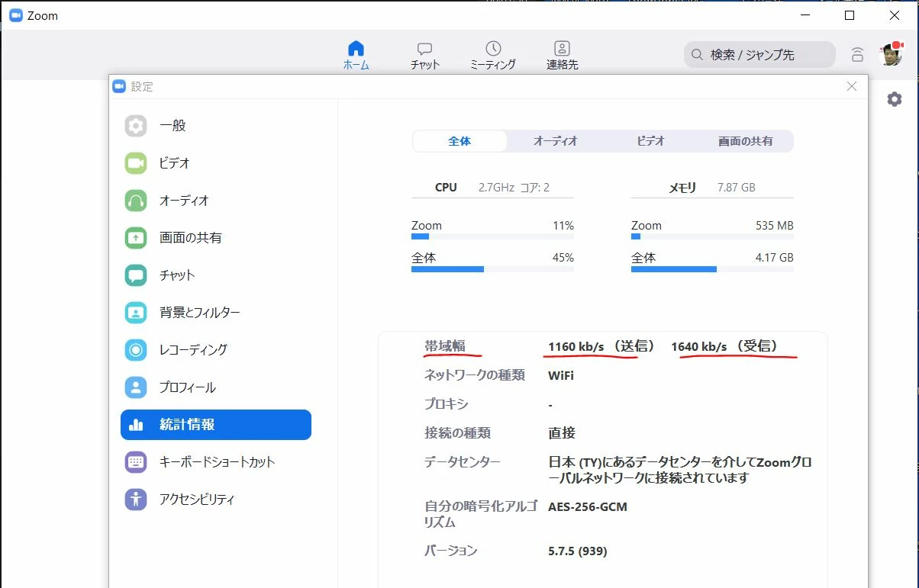Click the 2.7GHz CPU speed text
Viewport: 919px width, 588px height.
click(x=496, y=187)
